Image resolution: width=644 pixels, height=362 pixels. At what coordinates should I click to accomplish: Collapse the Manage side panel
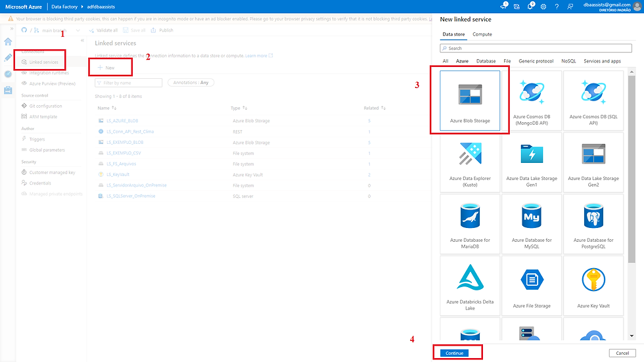tap(82, 40)
